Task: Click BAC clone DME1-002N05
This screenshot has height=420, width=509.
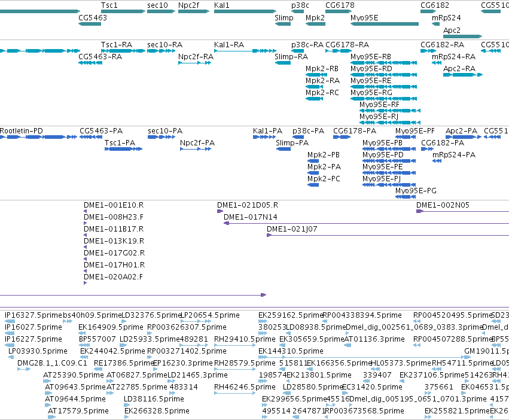Action: click(443, 205)
